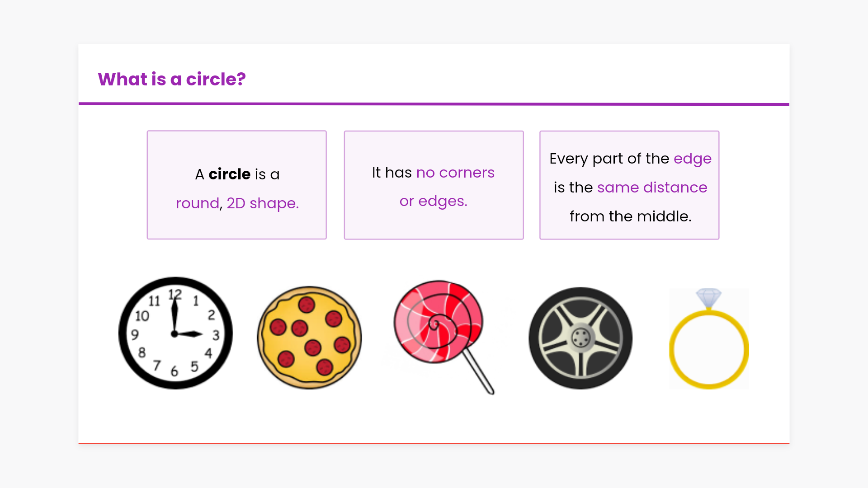Click the purple text "round"
868x488 pixels.
[x=198, y=203]
